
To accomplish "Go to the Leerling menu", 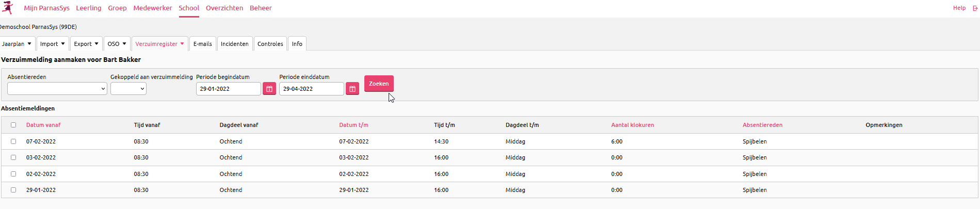I will 89,8.
